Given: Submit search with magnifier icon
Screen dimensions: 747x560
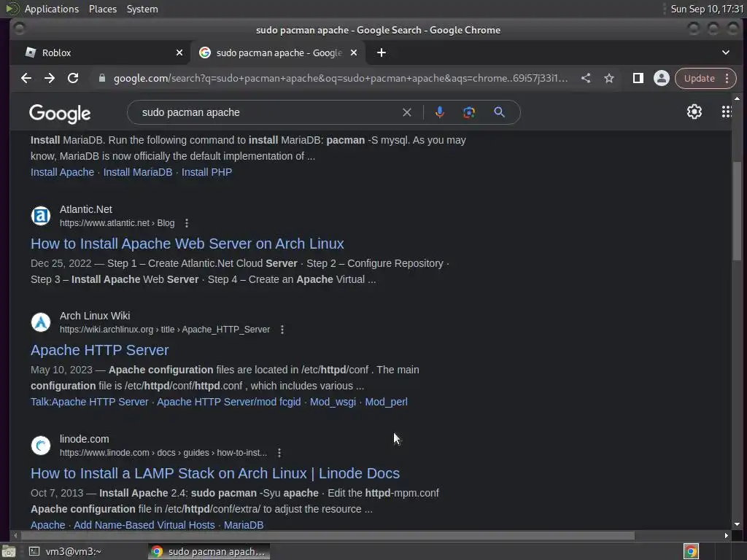Looking at the screenshot, I should tap(499, 112).
